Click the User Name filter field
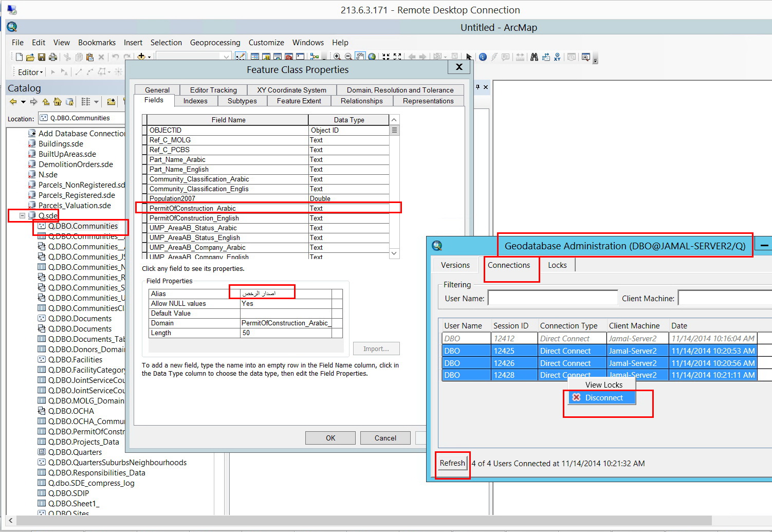 coord(553,298)
